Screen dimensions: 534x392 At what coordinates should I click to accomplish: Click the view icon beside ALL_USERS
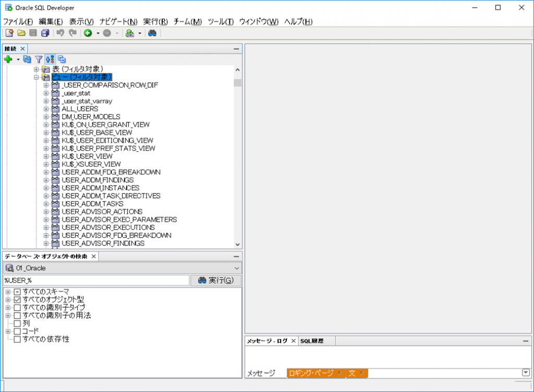click(55, 109)
